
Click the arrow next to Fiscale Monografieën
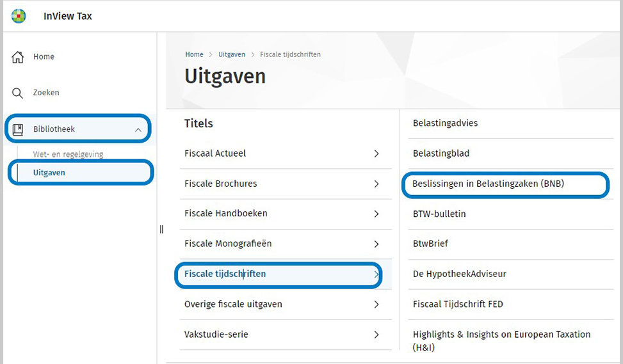(376, 244)
